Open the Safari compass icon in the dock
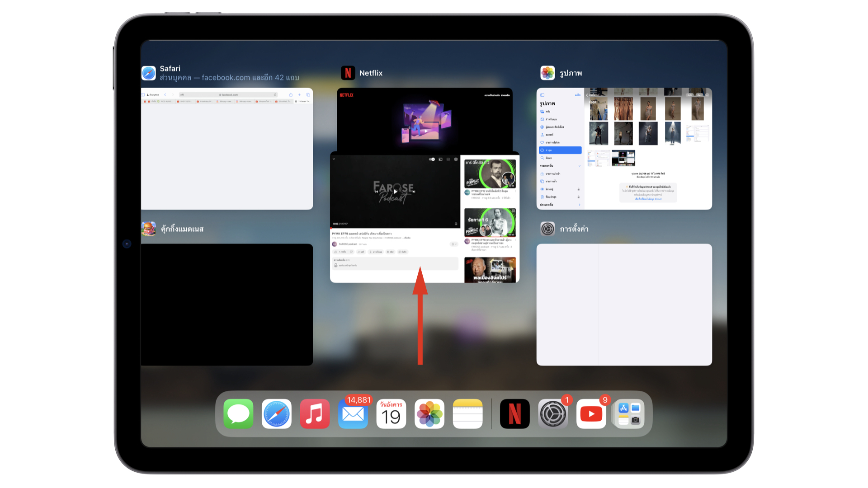Image resolution: width=868 pixels, height=488 pixels. pos(277,413)
